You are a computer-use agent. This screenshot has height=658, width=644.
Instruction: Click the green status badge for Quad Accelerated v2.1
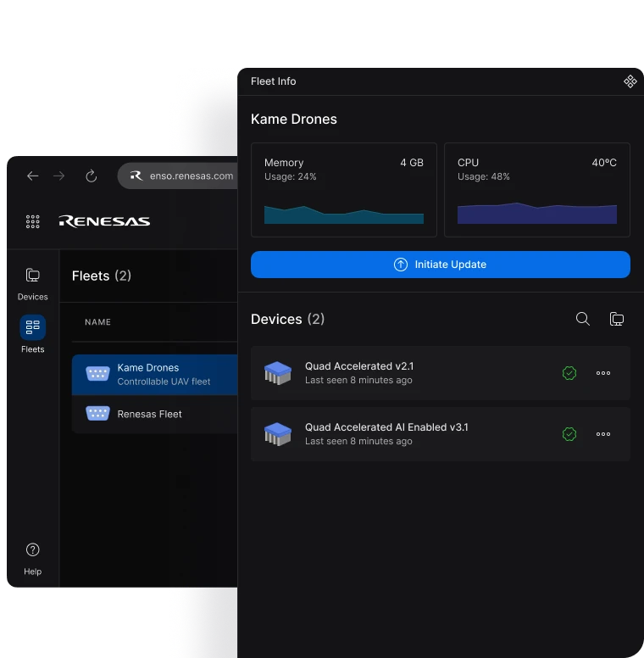pos(569,373)
